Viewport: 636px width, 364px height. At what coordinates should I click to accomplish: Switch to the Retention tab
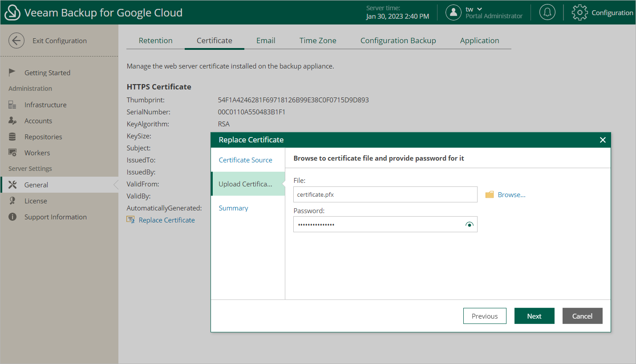(x=155, y=40)
